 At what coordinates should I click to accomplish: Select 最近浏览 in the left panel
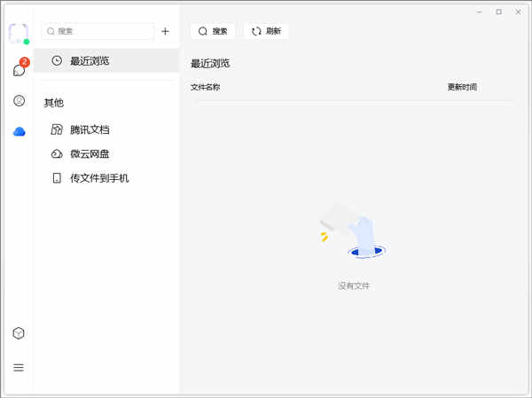tap(106, 61)
